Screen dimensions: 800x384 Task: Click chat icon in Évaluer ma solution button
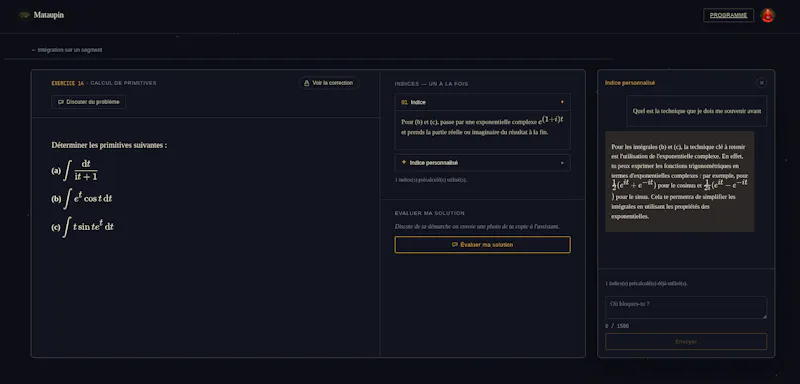pyautogui.click(x=455, y=245)
